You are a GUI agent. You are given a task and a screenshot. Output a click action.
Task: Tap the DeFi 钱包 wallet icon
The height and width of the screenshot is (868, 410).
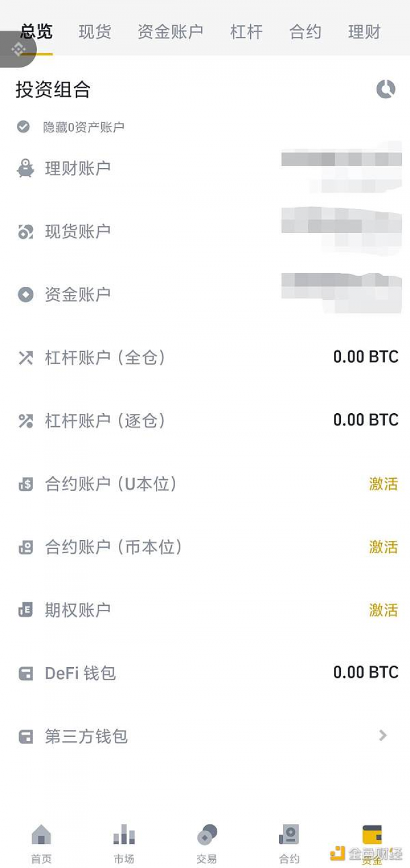point(25,674)
